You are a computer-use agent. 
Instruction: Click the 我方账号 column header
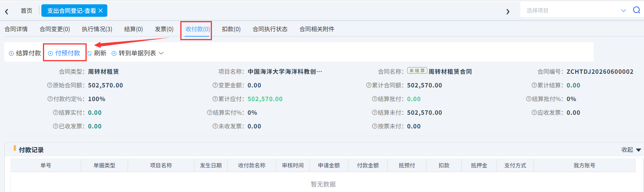click(x=584, y=165)
